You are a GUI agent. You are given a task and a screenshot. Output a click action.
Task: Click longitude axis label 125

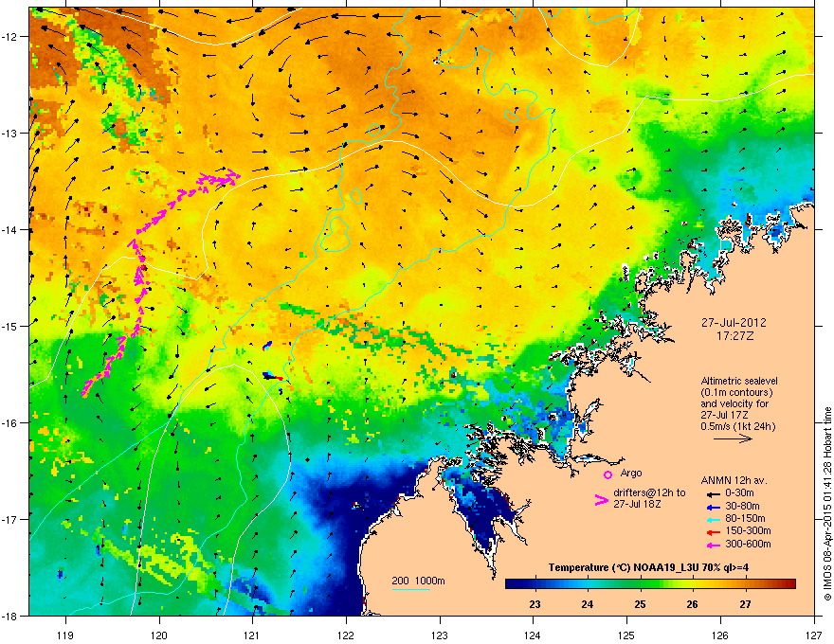(626, 635)
